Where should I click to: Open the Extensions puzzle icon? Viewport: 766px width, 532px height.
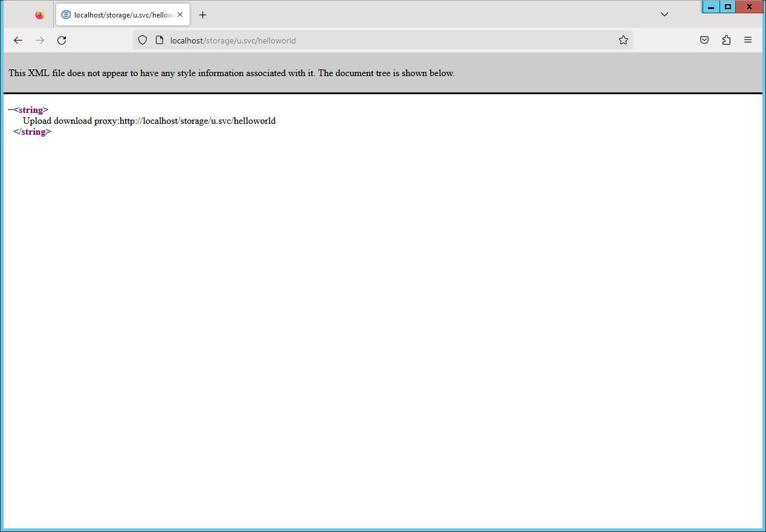(x=726, y=40)
